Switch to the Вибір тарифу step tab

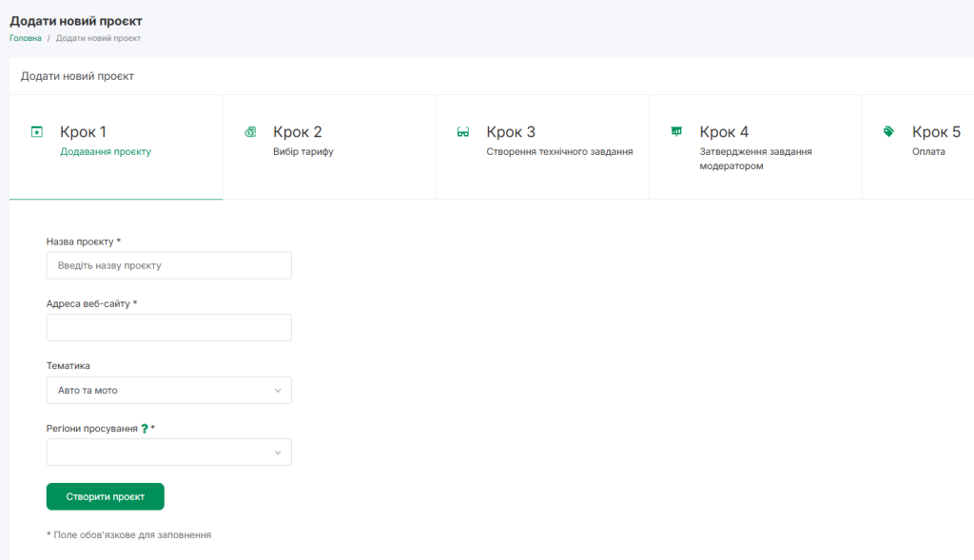click(302, 151)
